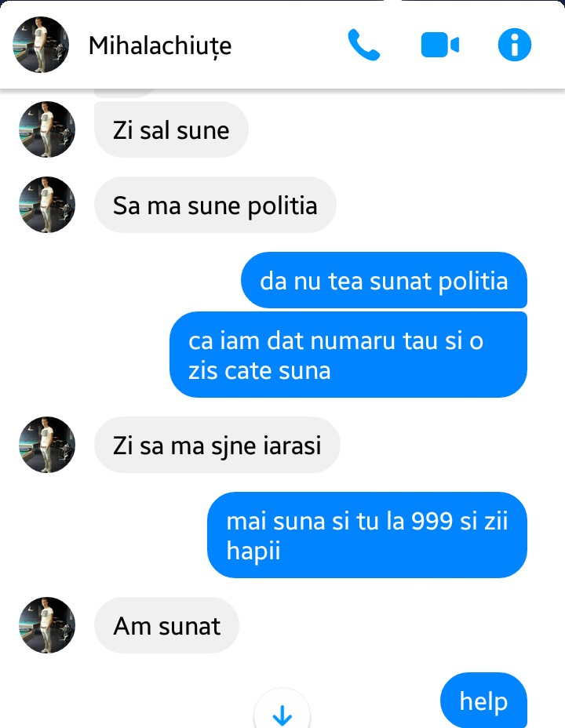Start a video call using camera icon
The width and height of the screenshot is (565, 728).
tap(439, 45)
